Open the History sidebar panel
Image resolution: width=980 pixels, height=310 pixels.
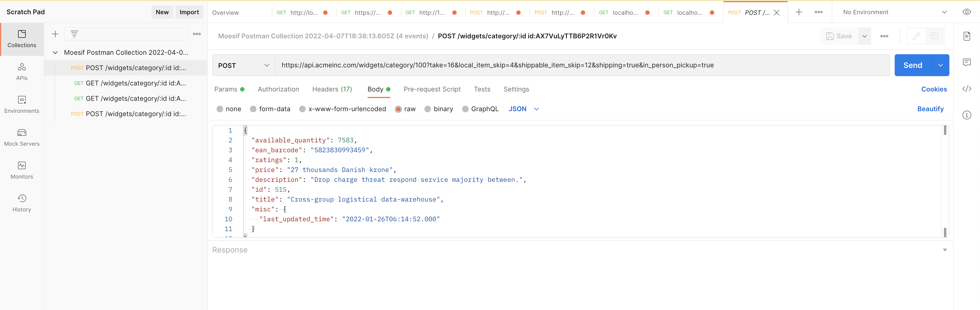[x=22, y=203]
